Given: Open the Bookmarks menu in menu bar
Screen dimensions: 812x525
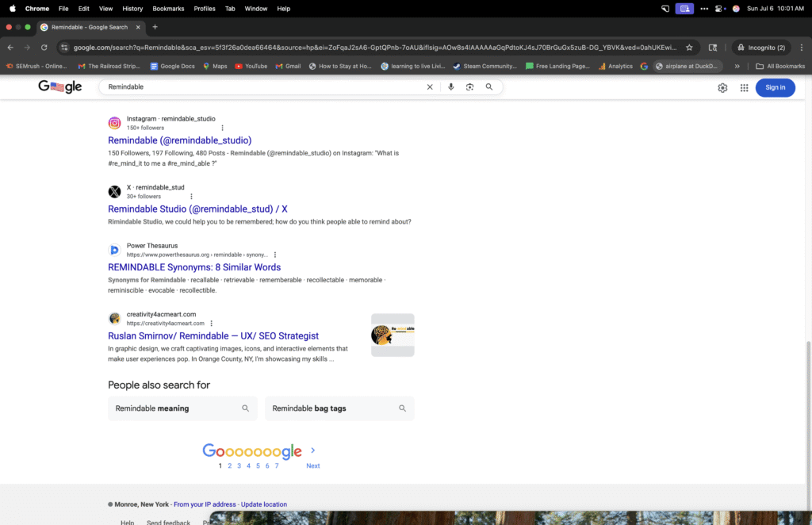Looking at the screenshot, I should click(x=168, y=8).
